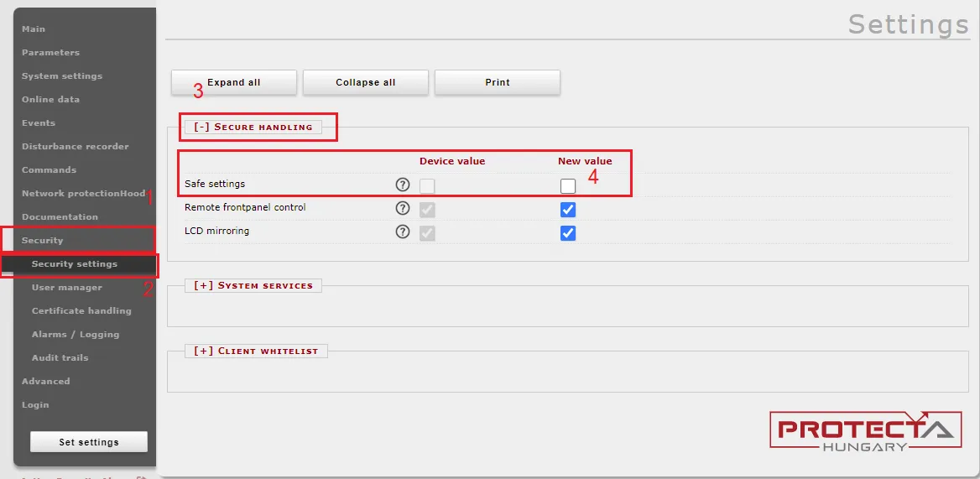Click the Expand all button

click(x=234, y=82)
